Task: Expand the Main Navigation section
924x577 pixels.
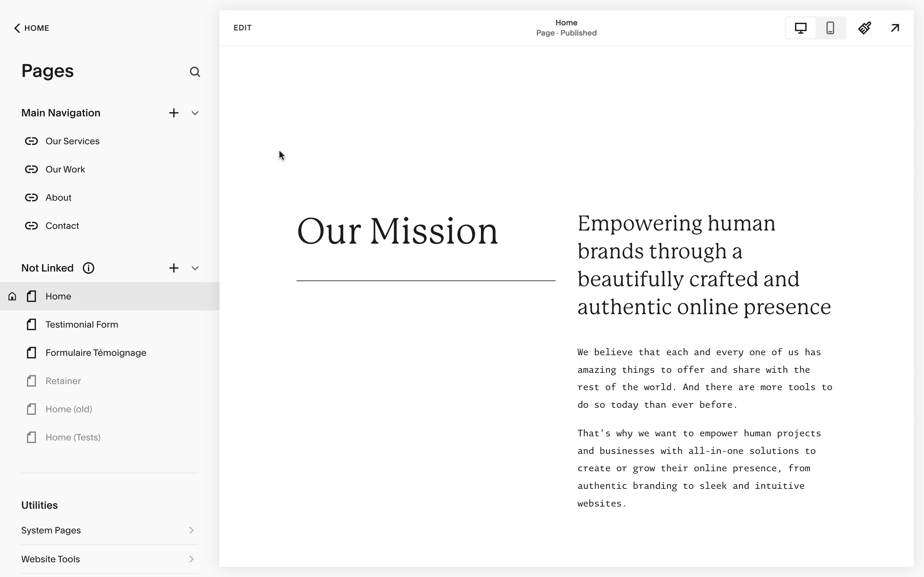Action: point(195,112)
